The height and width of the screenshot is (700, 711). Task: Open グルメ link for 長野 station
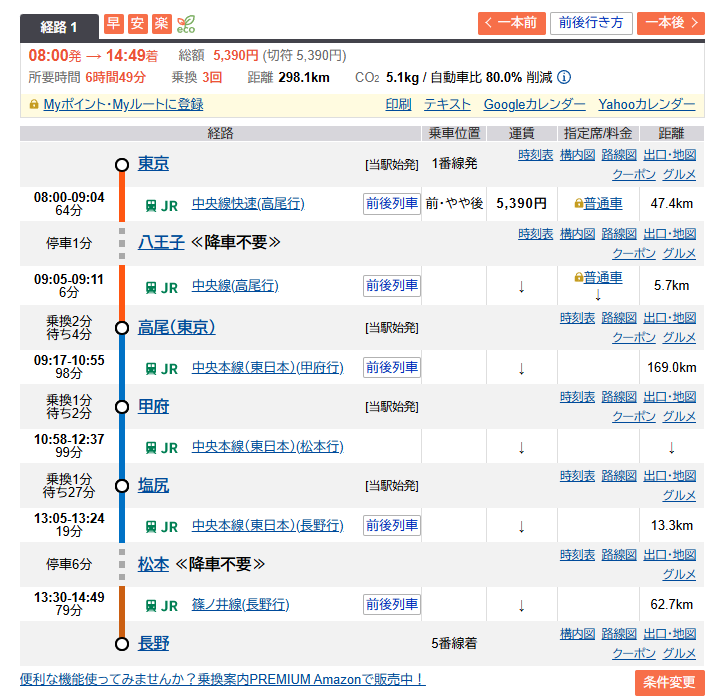679,653
